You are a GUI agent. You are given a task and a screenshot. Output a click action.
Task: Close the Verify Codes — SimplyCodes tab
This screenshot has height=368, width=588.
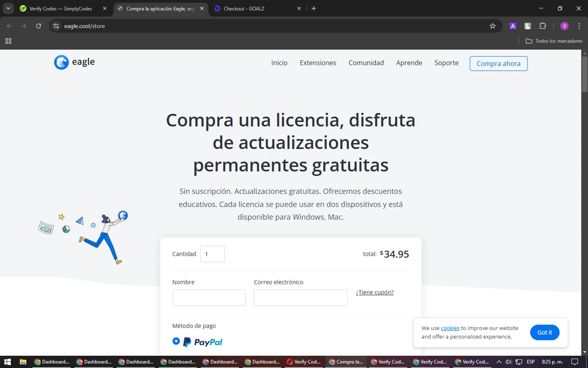point(105,8)
